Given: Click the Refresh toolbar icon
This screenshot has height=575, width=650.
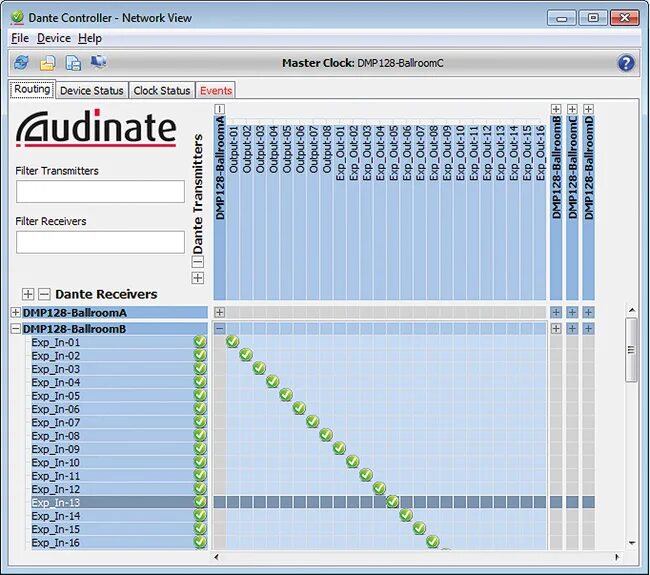Looking at the screenshot, I should (21, 63).
